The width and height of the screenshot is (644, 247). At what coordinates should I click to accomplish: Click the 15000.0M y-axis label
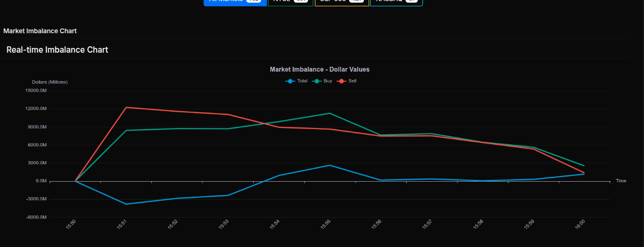coord(36,91)
